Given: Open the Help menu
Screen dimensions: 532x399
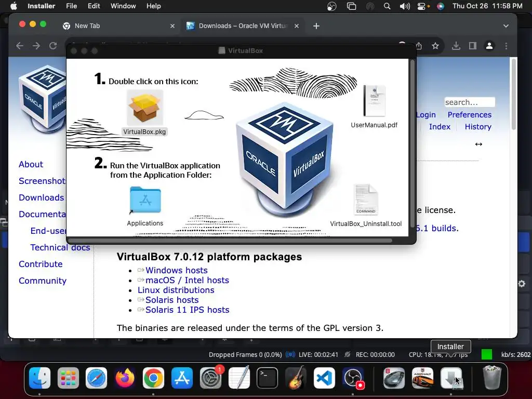Looking at the screenshot, I should tap(153, 6).
